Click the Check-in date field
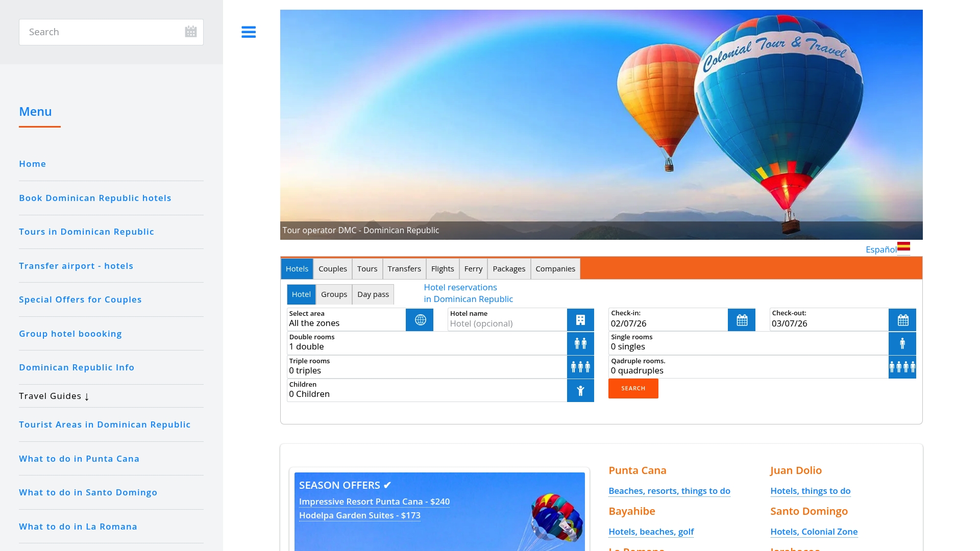The height and width of the screenshot is (551, 980). 668,319
